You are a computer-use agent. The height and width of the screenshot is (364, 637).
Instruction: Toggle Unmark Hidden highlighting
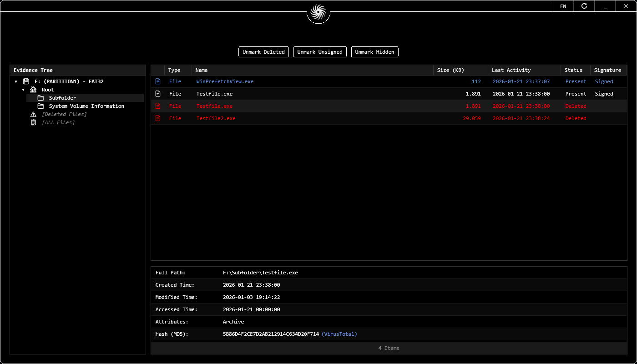click(x=374, y=51)
